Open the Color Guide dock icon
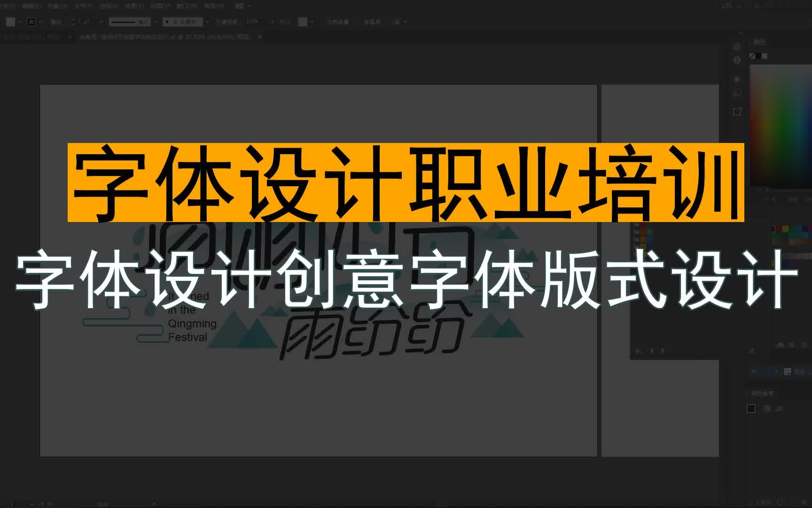Image resolution: width=812 pixels, height=508 pixels. (x=737, y=60)
